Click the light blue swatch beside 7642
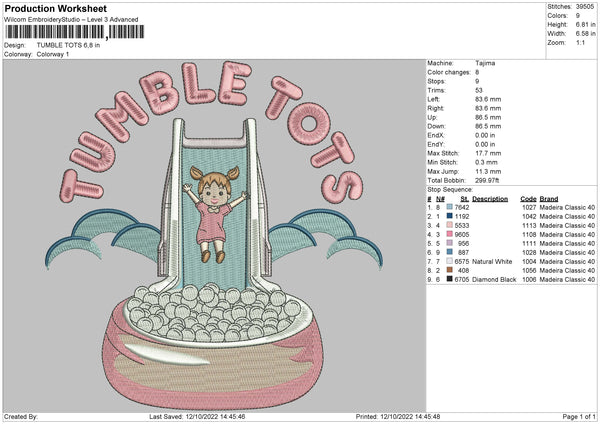 coord(450,207)
